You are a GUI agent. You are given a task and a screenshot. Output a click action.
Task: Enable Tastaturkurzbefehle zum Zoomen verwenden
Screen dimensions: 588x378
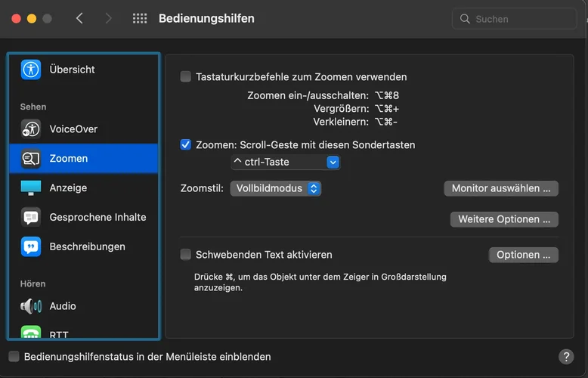[x=186, y=76]
